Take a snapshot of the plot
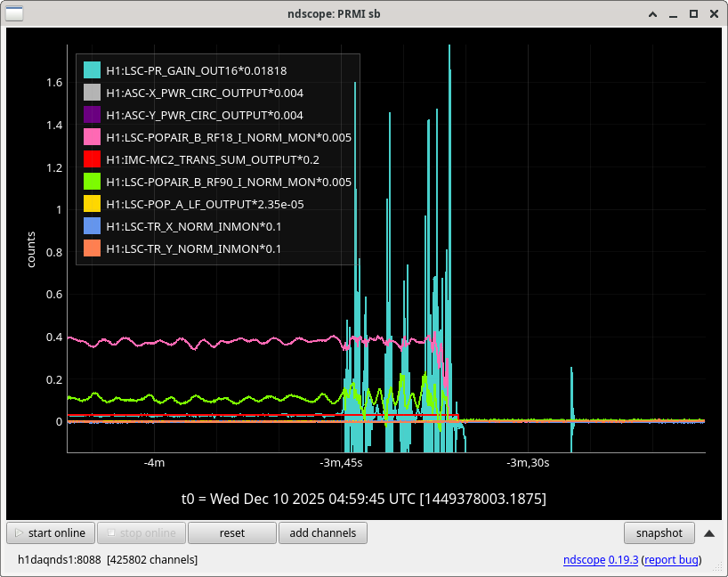 point(658,533)
